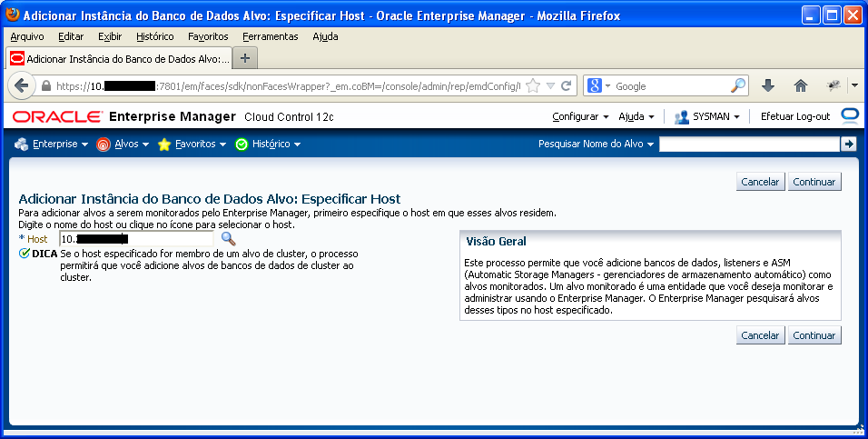Click the top Cancelar button
Viewport: 868px width, 439px height.
coord(760,182)
